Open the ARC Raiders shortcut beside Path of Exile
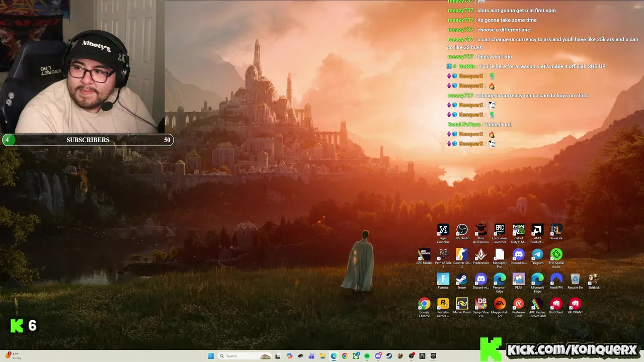Viewport: 644px width, 362px height. click(424, 256)
